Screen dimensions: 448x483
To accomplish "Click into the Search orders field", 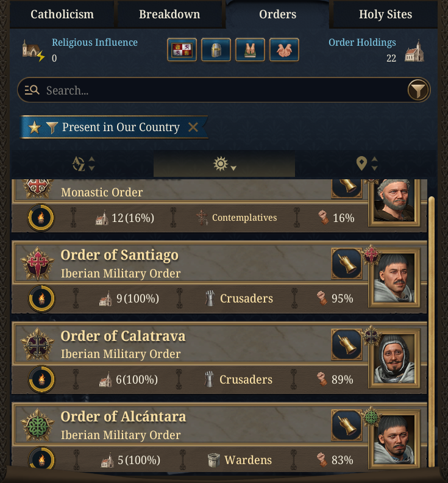I will coord(224,90).
